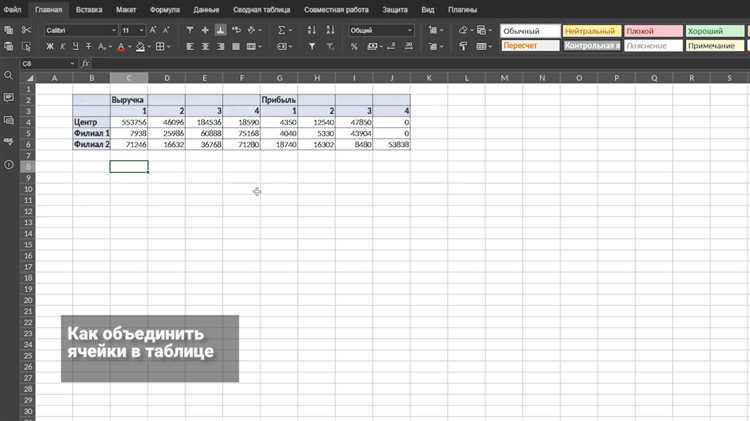Switch to the Совместная работа tab

point(336,10)
